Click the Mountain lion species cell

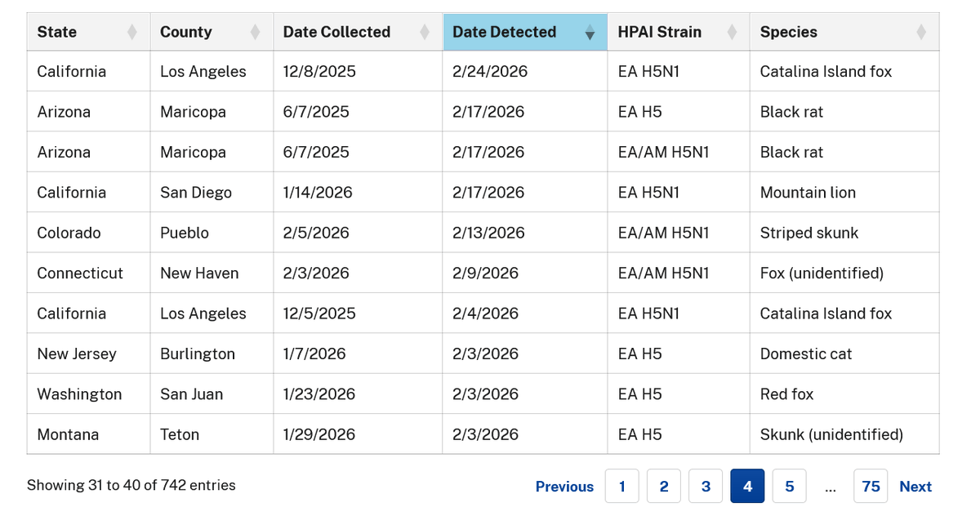pyautogui.click(x=844, y=193)
